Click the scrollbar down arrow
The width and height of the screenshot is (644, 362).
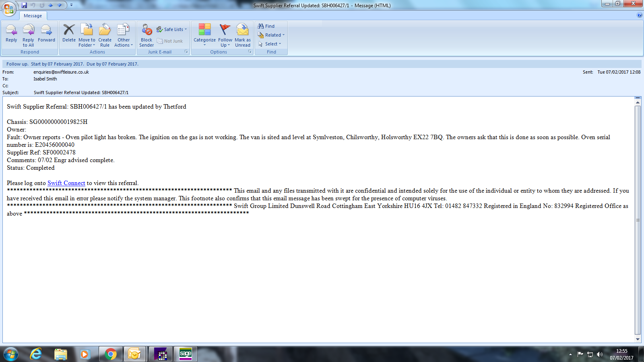pos(638,339)
